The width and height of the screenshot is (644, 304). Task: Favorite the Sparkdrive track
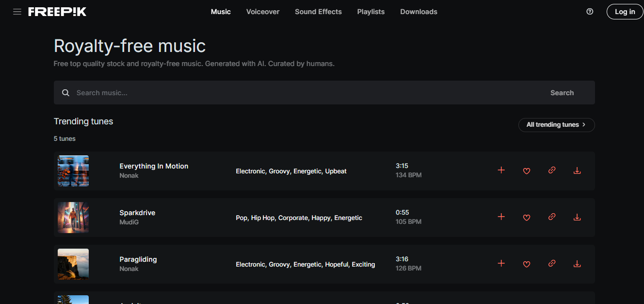pos(527,217)
